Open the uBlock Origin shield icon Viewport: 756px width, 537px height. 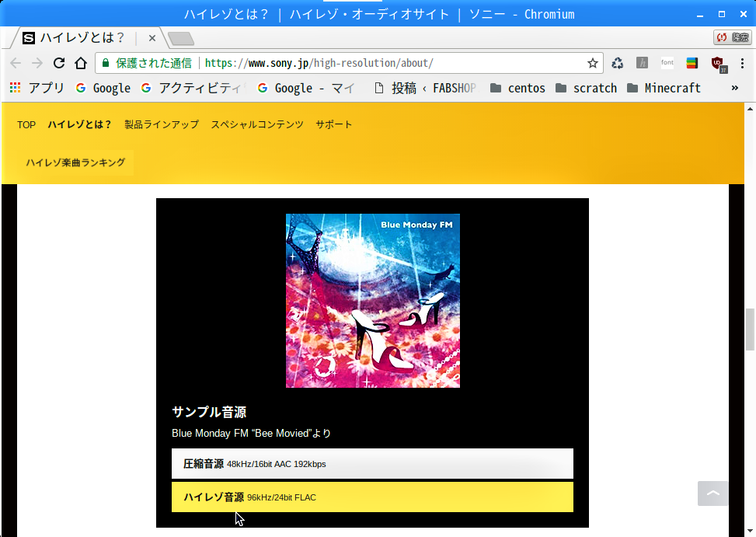pos(718,64)
